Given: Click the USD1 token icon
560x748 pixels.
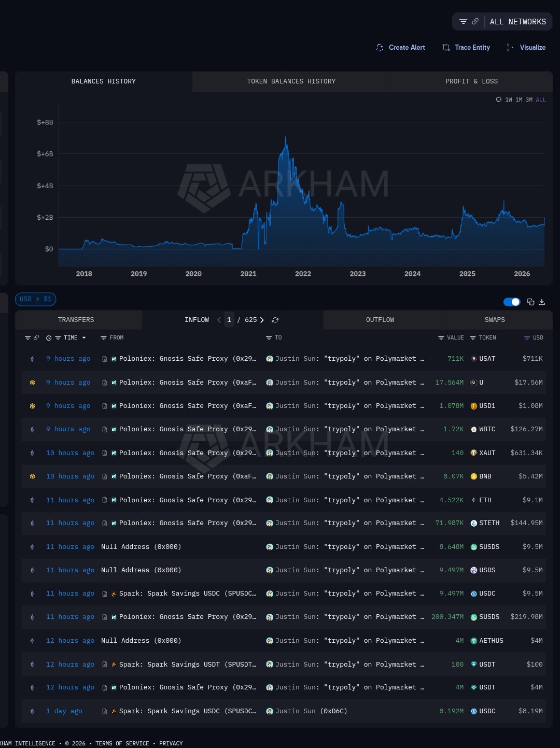Looking at the screenshot, I should pyautogui.click(x=473, y=406).
